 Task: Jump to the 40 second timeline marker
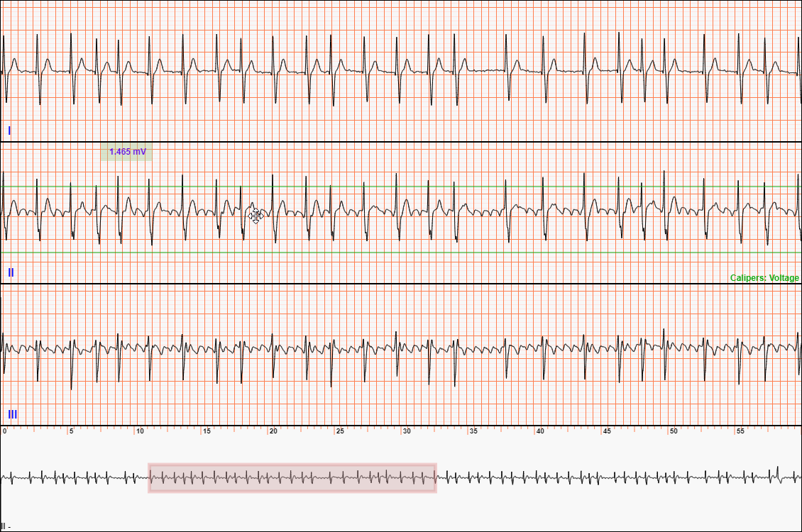(539, 431)
